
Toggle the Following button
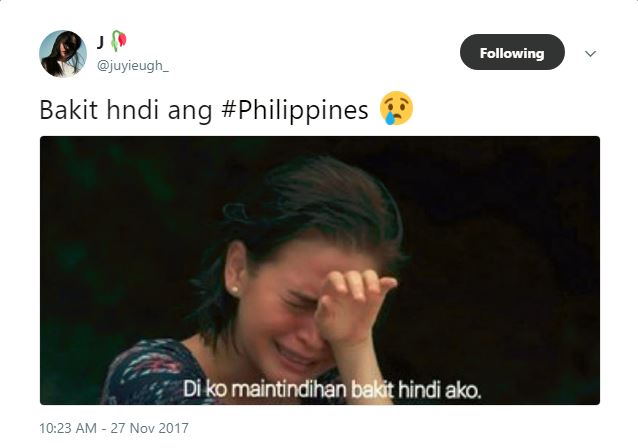512,52
